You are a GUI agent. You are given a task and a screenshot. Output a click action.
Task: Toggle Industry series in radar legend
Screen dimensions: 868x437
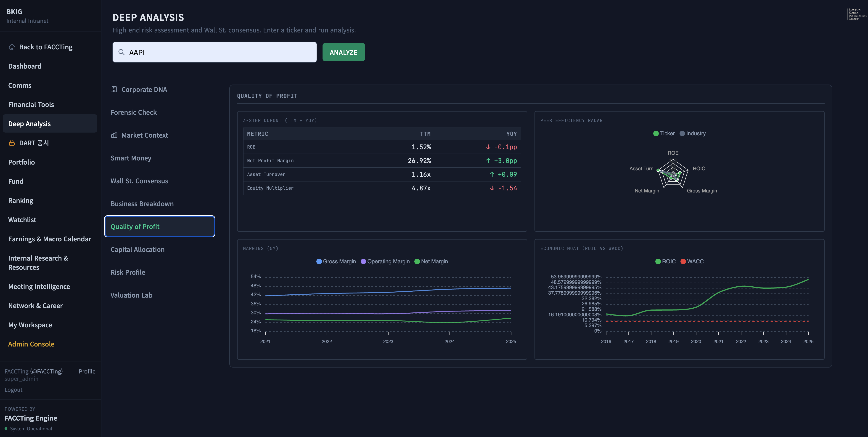[692, 133]
